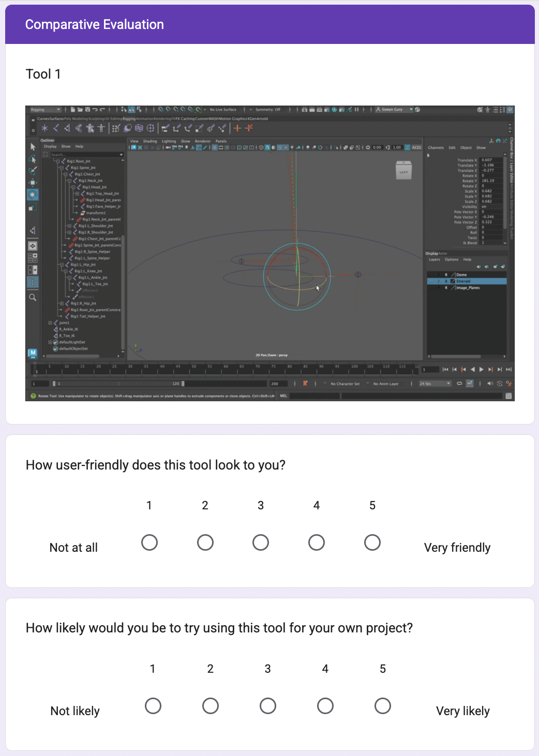This screenshot has width=539, height=756.
Task: Click the Save Scene floppy disk icon
Action: [x=87, y=110]
